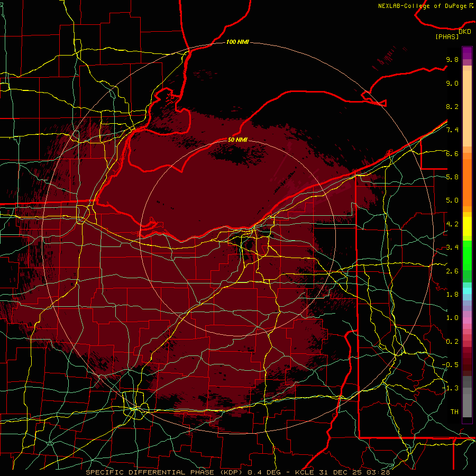This screenshot has height=476, width=476.
Task: Select the 0.2 scale value
Action: (x=452, y=342)
